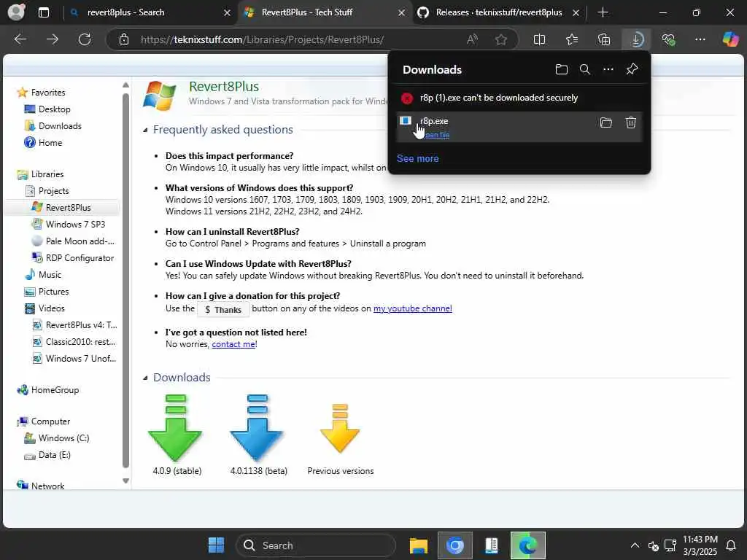Click the Downloads toolbar button
The width and height of the screenshot is (747, 560).
pyautogui.click(x=636, y=39)
